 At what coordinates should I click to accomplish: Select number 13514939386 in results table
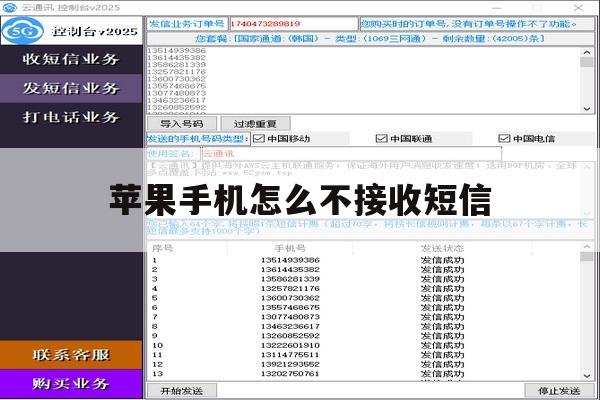290,260
